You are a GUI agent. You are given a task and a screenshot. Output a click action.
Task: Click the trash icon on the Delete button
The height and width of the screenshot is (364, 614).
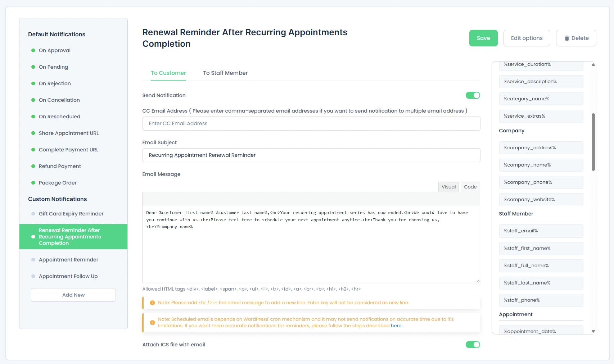point(567,38)
